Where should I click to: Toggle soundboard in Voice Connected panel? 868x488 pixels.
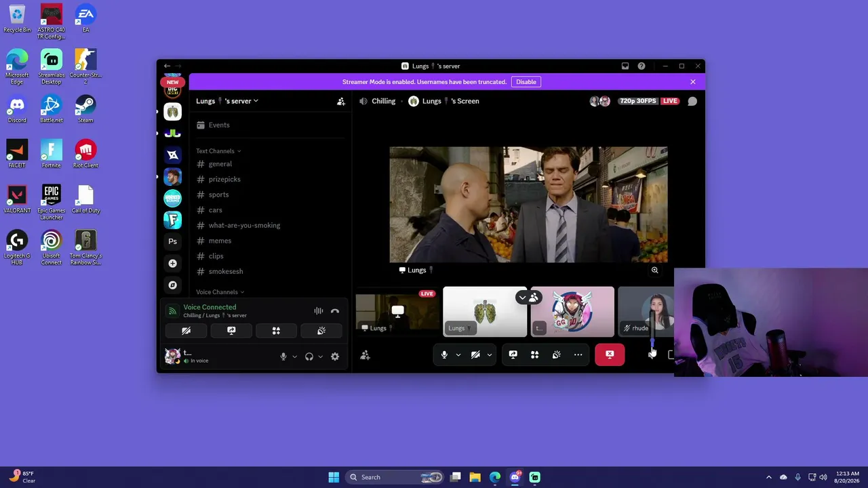pyautogui.click(x=321, y=331)
